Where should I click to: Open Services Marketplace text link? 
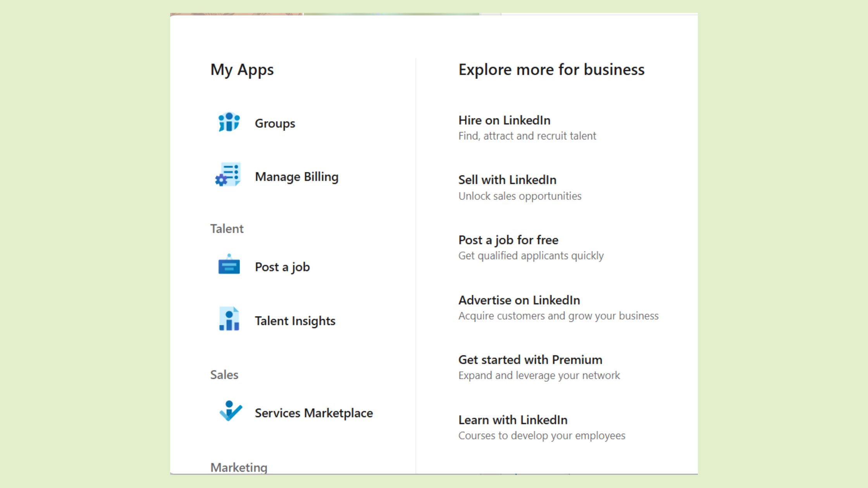[x=313, y=413]
